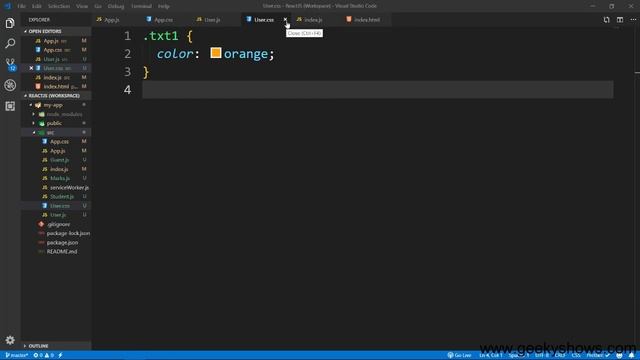
Task: Select index.html in Open Editors
Action: pos(56,87)
